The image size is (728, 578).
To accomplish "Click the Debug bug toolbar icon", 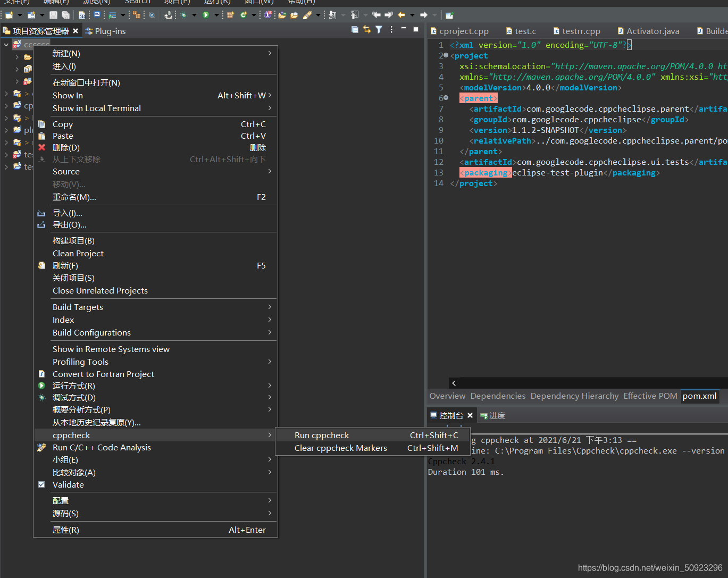I will click(183, 15).
